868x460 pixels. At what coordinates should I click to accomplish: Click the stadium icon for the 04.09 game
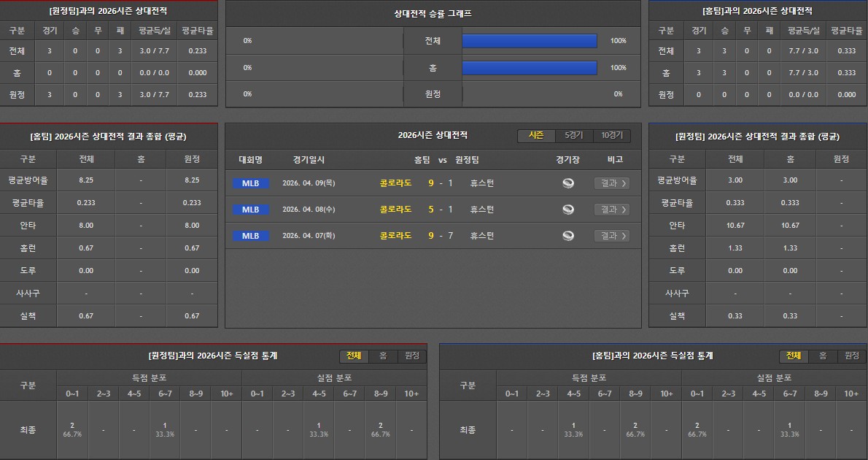(568, 183)
